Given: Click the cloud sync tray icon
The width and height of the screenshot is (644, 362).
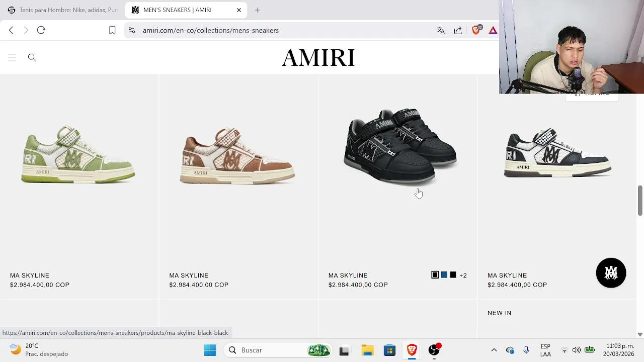Looking at the screenshot, I should pos(510,350).
